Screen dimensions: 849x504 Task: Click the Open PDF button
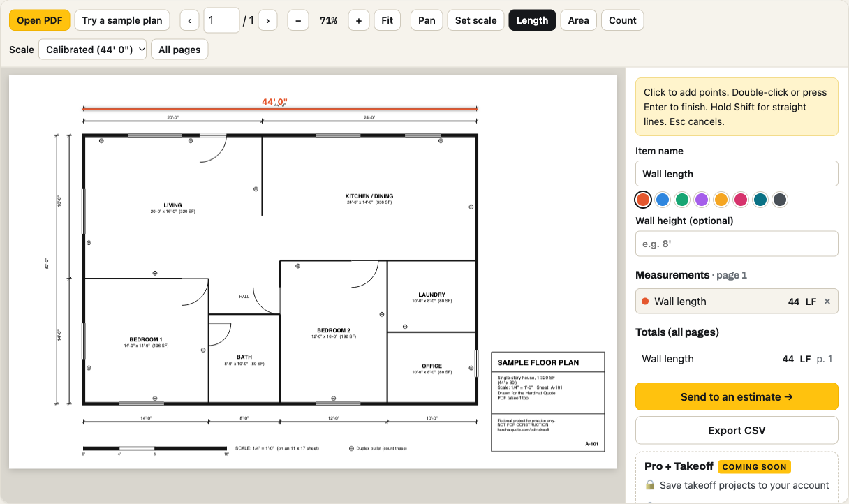point(40,20)
